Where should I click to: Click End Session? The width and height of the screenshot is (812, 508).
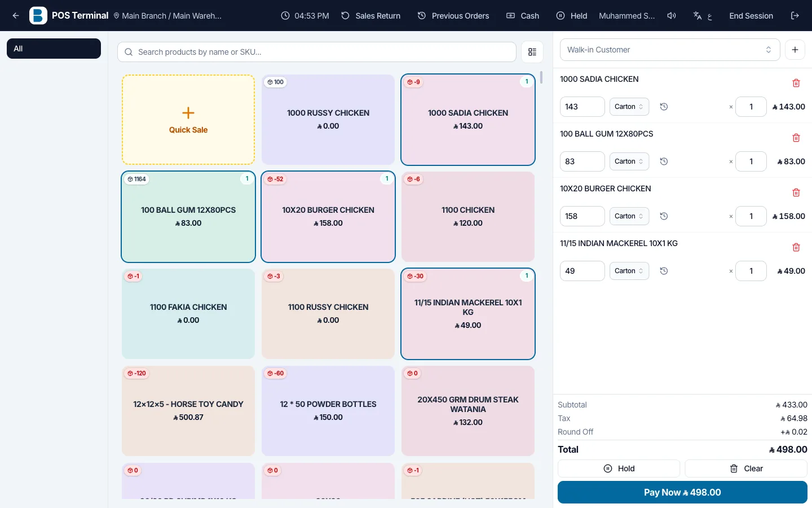[x=751, y=16]
